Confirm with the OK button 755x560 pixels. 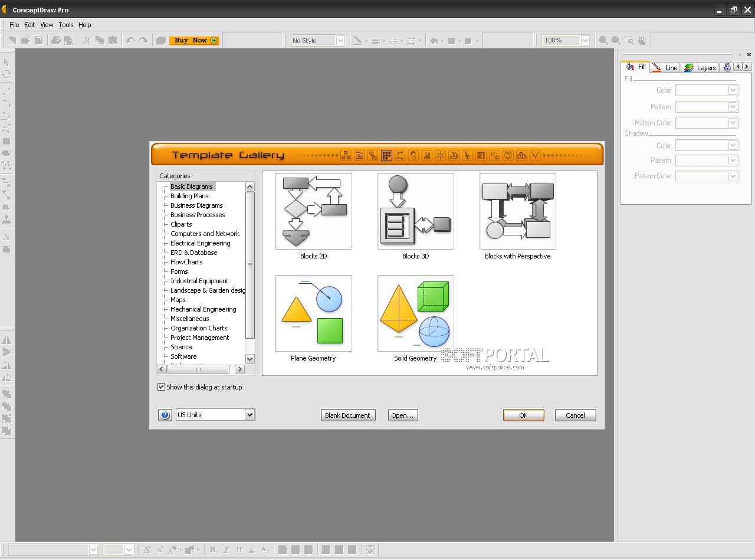click(523, 415)
